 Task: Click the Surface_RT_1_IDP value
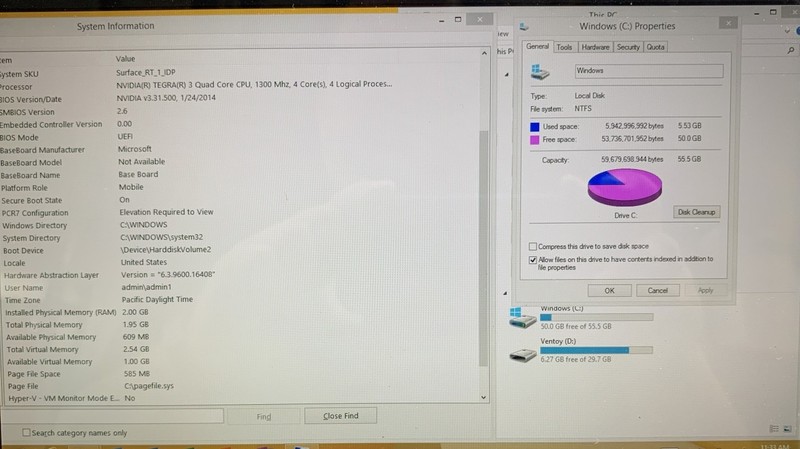(x=145, y=72)
